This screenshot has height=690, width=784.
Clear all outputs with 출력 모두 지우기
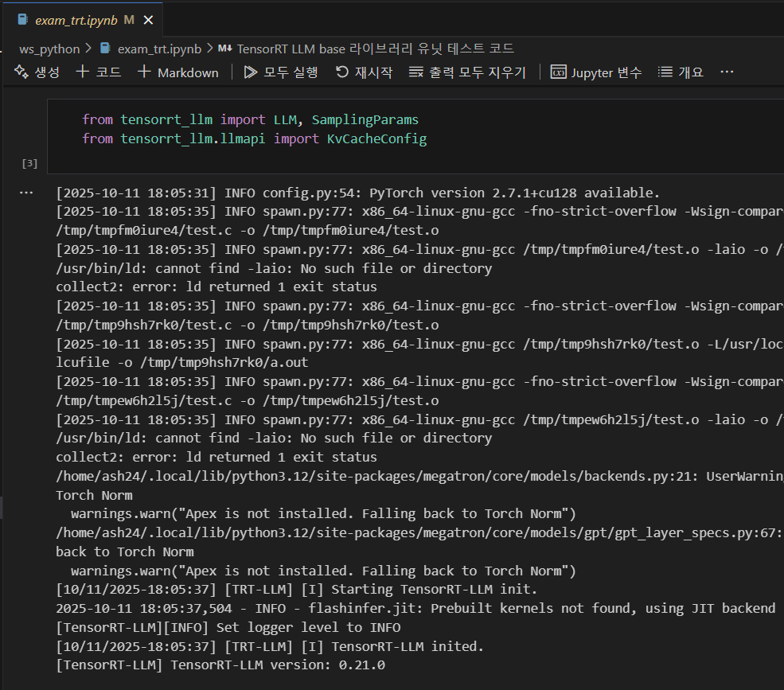(467, 72)
